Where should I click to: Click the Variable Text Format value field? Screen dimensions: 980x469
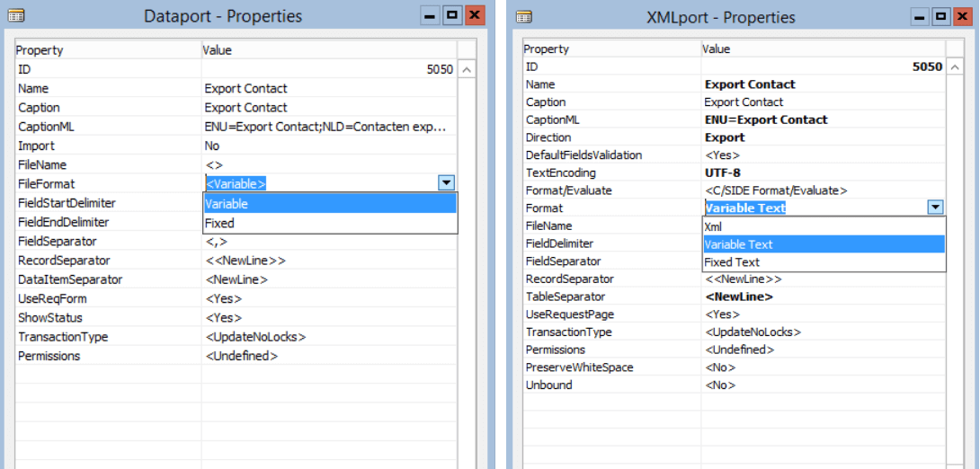(x=815, y=208)
